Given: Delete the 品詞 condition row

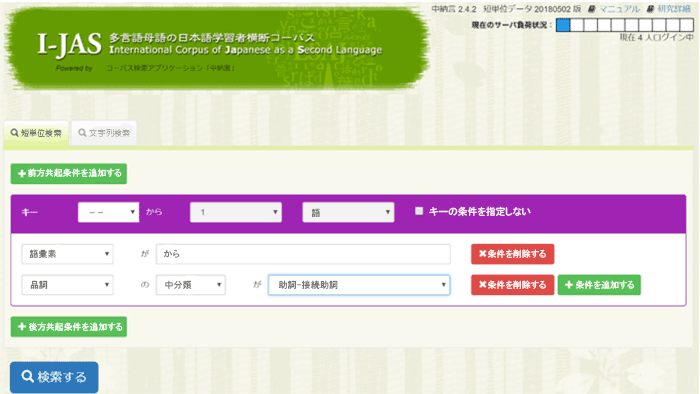Looking at the screenshot, I should [x=512, y=285].
